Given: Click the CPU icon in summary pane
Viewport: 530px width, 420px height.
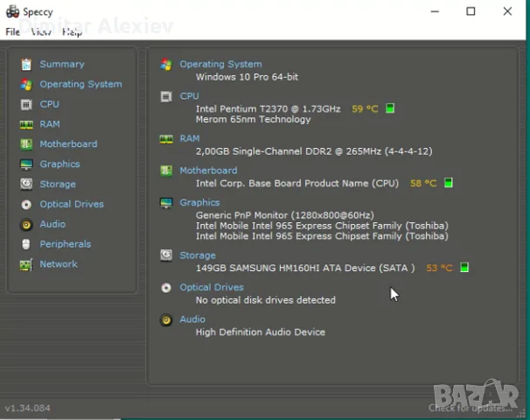Looking at the screenshot, I should 166,96.
